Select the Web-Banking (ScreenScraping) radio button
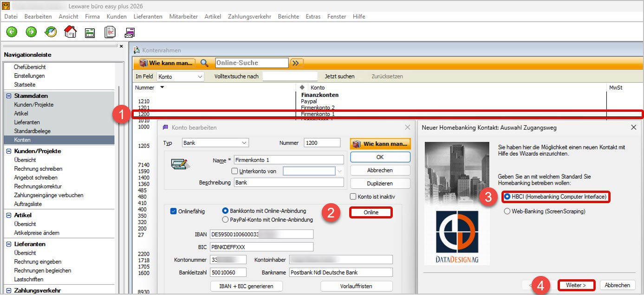This screenshot has width=644, height=295. (507, 212)
